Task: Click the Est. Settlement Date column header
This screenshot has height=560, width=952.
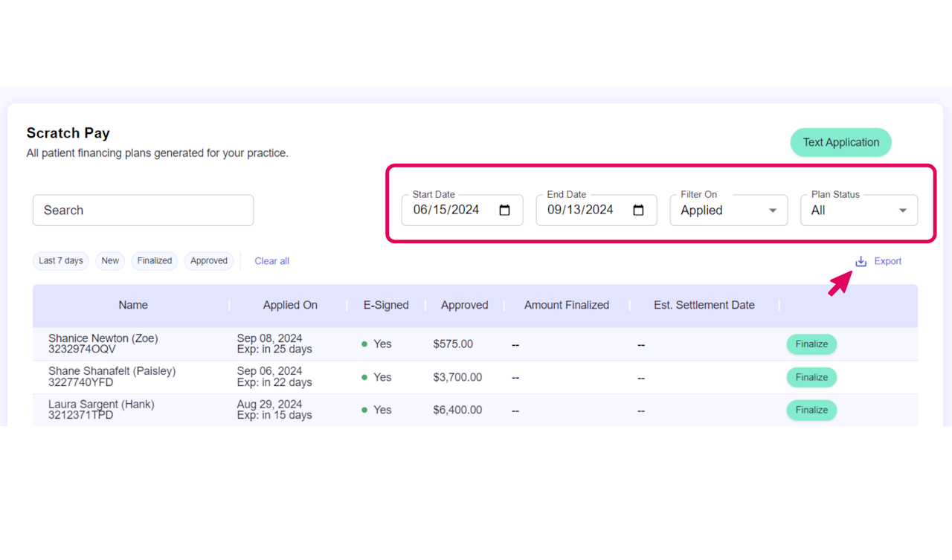Action: 704,305
